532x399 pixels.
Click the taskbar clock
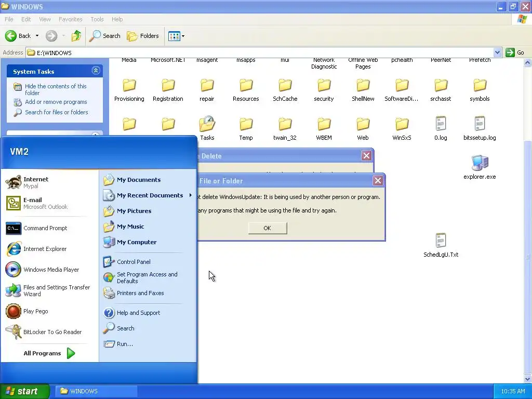pos(513,391)
